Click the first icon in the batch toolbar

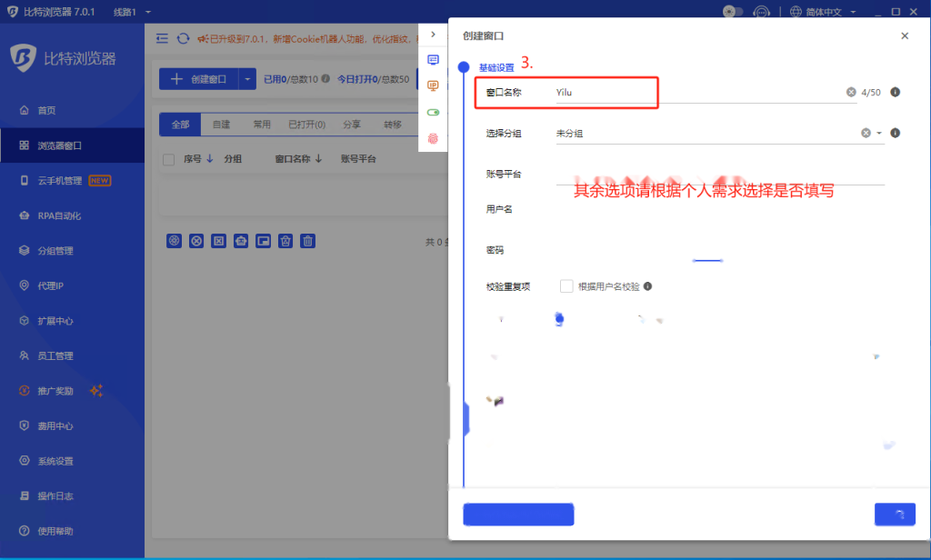pos(174,241)
